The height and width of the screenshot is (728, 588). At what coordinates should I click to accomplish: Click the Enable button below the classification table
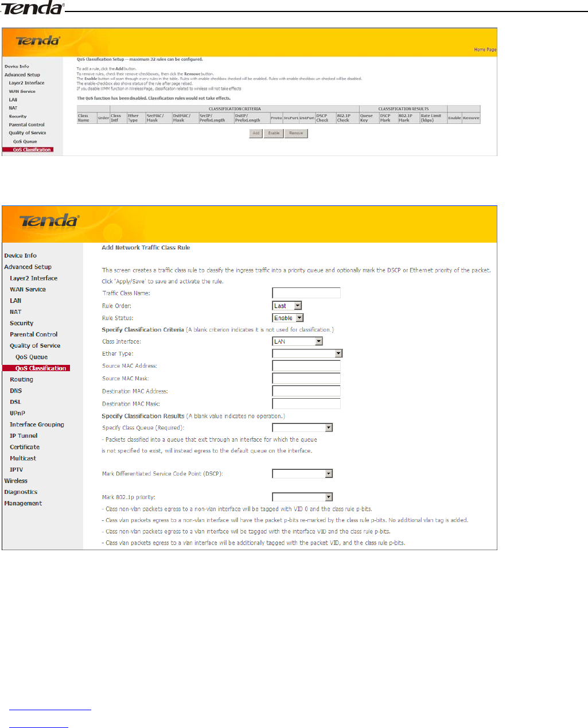coord(274,133)
